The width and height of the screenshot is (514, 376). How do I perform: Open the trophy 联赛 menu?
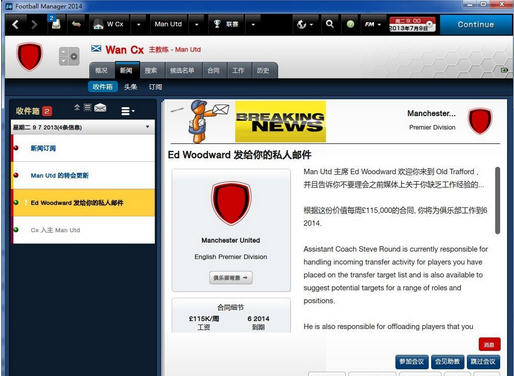pos(226,24)
